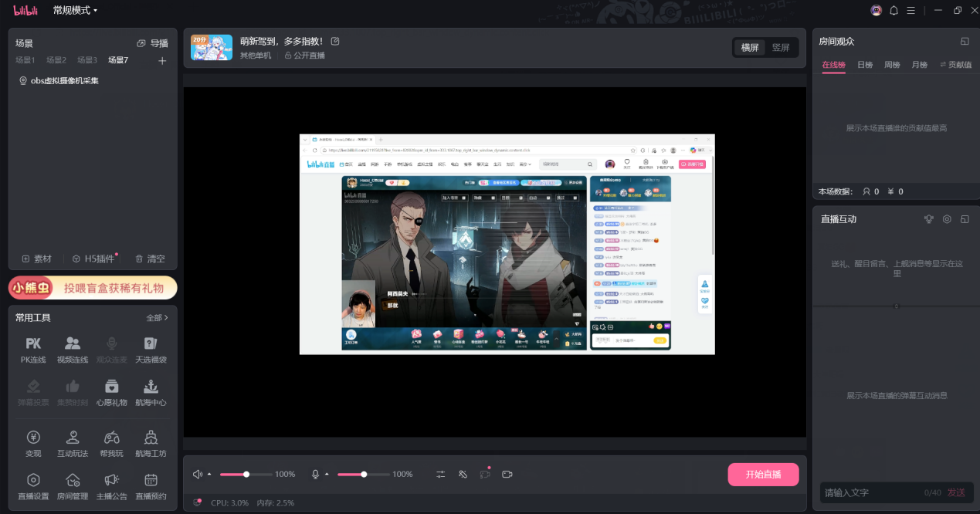980x514 pixels.
Task: Expand speaker device options arrow
Action: click(x=209, y=474)
